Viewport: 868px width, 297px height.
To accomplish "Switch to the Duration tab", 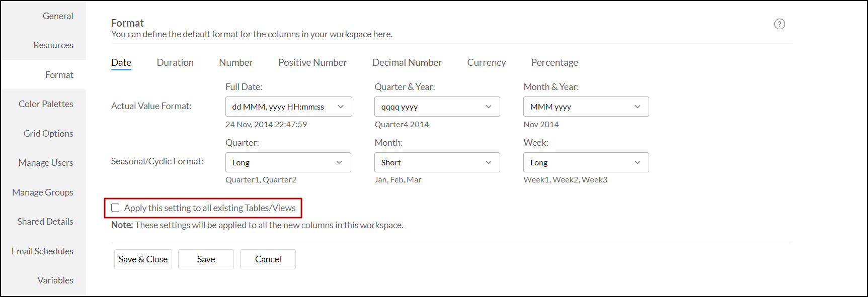I will (175, 63).
